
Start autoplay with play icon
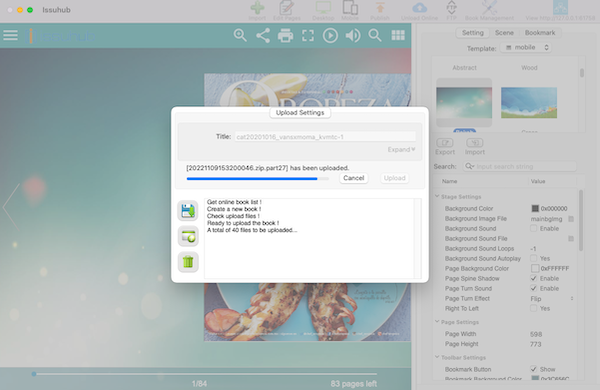tap(330, 36)
